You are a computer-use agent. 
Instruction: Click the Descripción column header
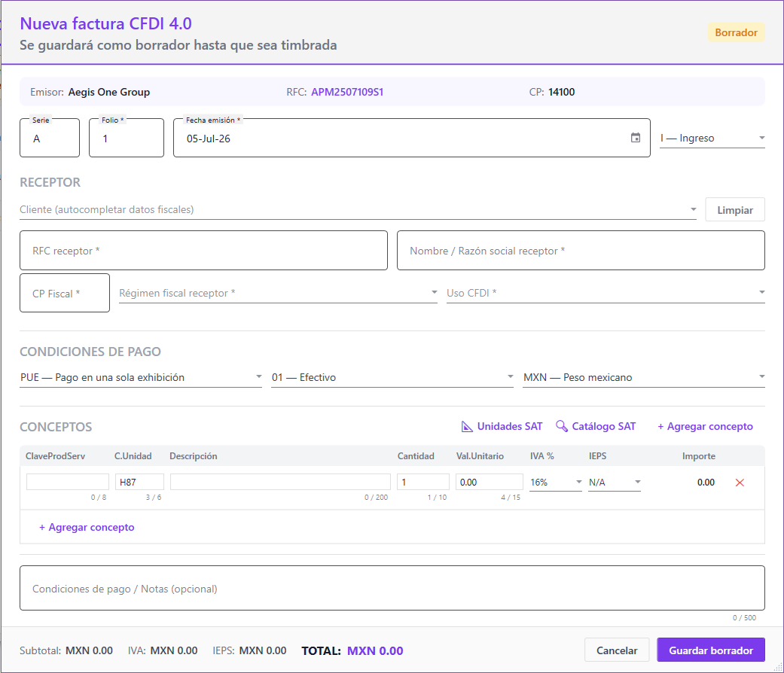(x=194, y=456)
